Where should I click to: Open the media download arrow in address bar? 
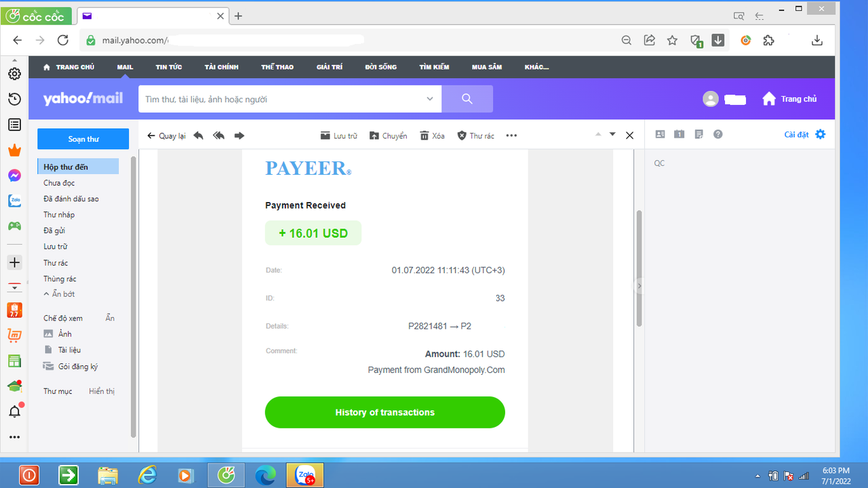point(718,41)
